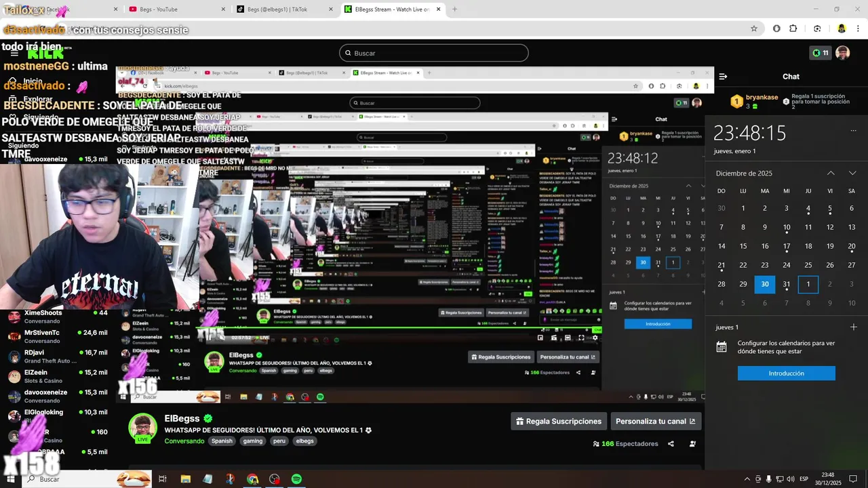Open File Explorer from the taskbar
The image size is (868, 488).
click(186, 479)
